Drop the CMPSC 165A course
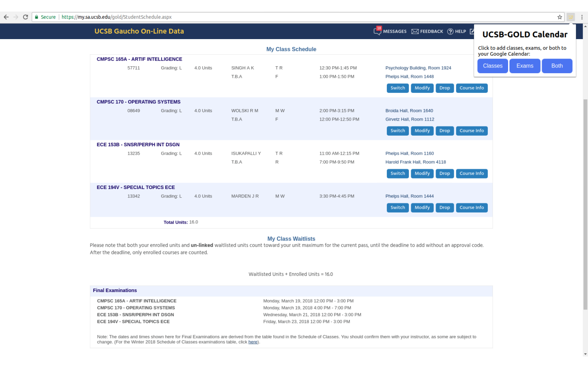 445,88
